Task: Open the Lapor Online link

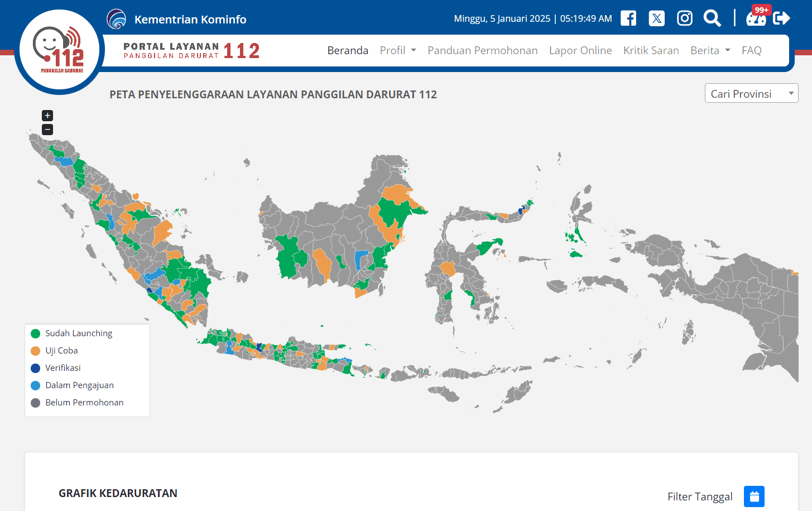Action: 580,50
